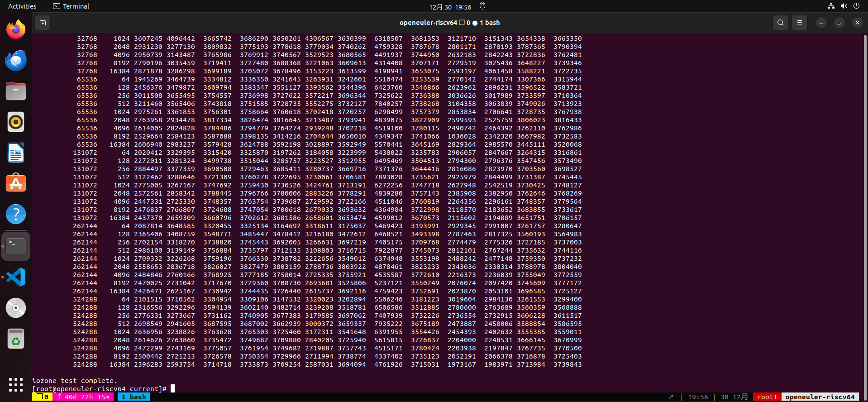Viewport: 868px width, 402px height.
Task: Launch Visual Studio Code
Action: [x=16, y=277]
